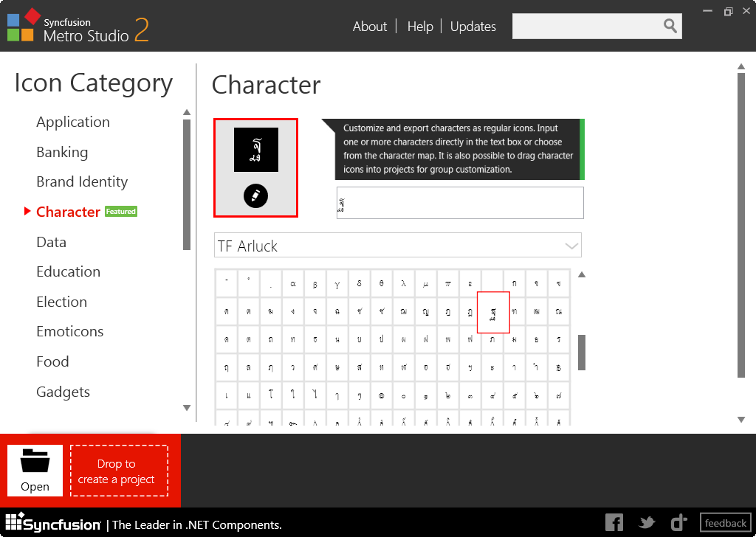Click the main page scroll-up arrow
Screen dimensions: 756x537
point(741,66)
